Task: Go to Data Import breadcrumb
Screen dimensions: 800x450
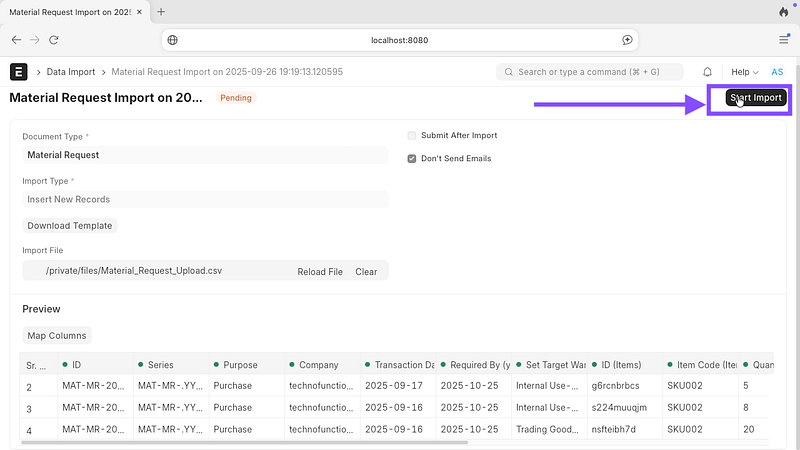Action: pos(72,72)
